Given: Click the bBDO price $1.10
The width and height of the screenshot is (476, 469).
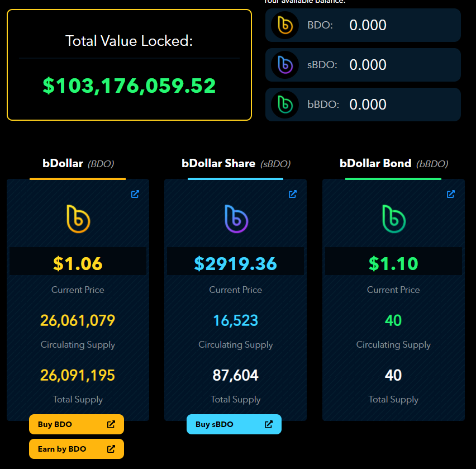Looking at the screenshot, I should pyautogui.click(x=393, y=263).
